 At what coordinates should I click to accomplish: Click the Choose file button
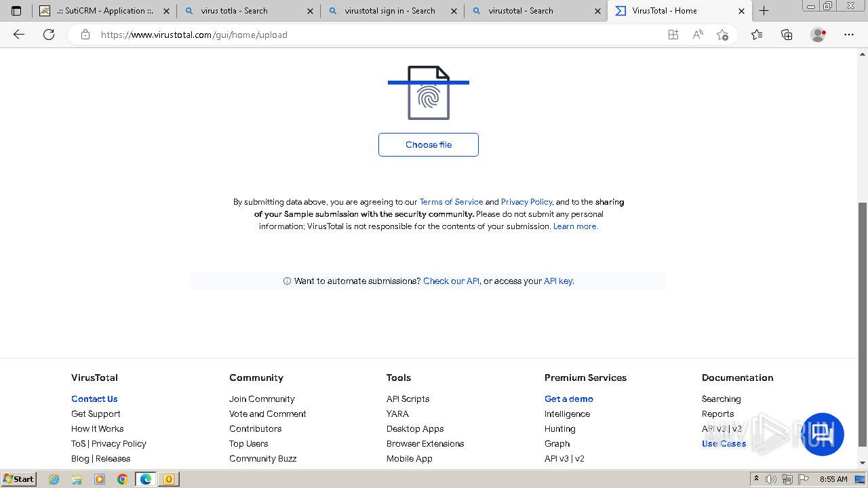429,144
